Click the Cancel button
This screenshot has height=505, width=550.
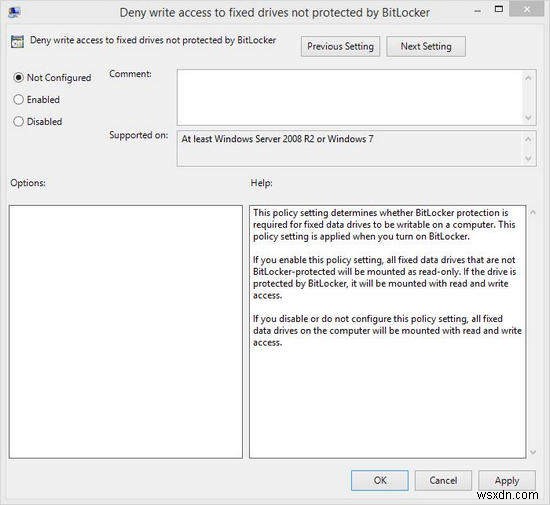tap(443, 480)
